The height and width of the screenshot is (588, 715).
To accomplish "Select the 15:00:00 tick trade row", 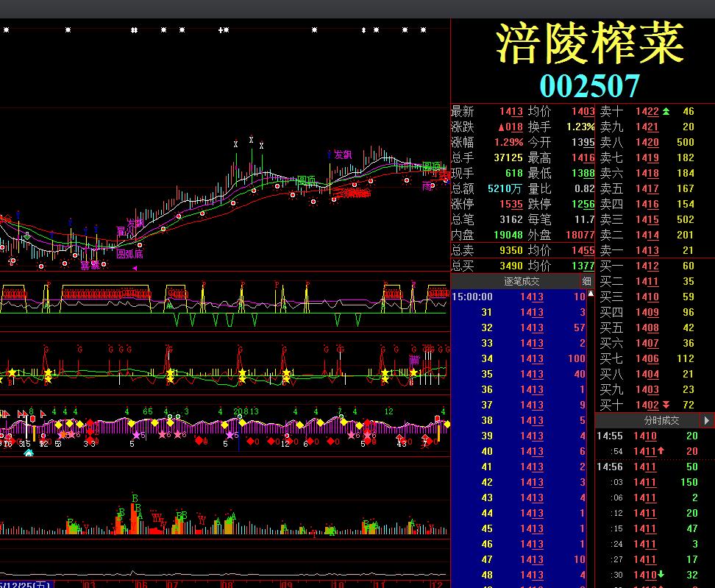I will [518, 297].
